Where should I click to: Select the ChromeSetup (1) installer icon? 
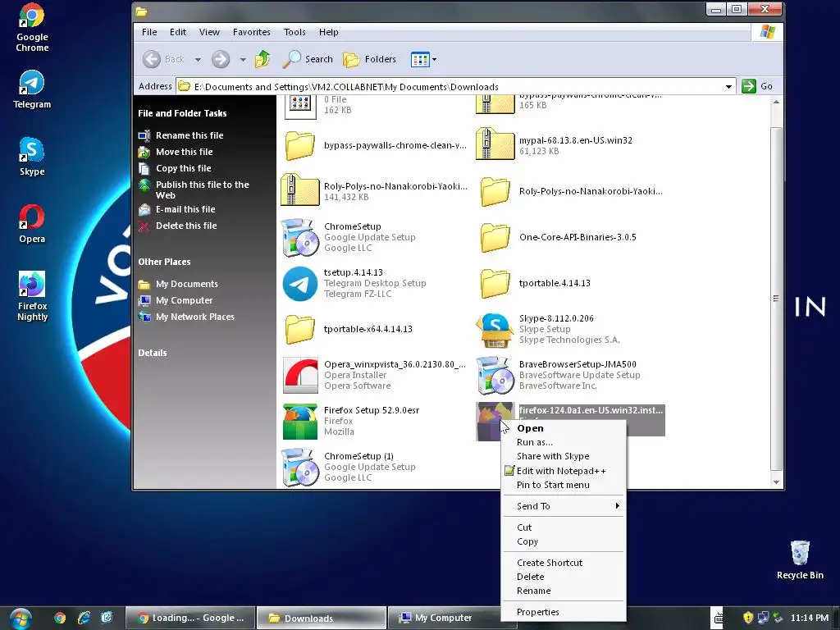pyautogui.click(x=300, y=467)
